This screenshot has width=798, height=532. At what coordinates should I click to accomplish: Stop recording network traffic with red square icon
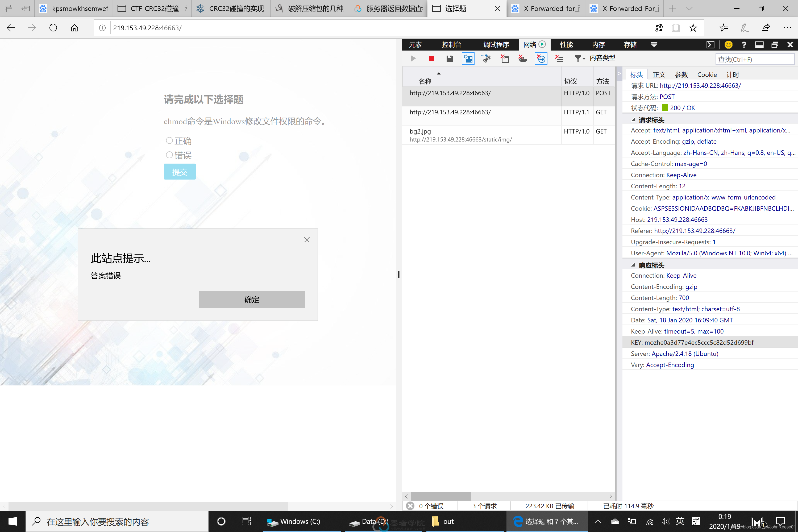coord(431,58)
